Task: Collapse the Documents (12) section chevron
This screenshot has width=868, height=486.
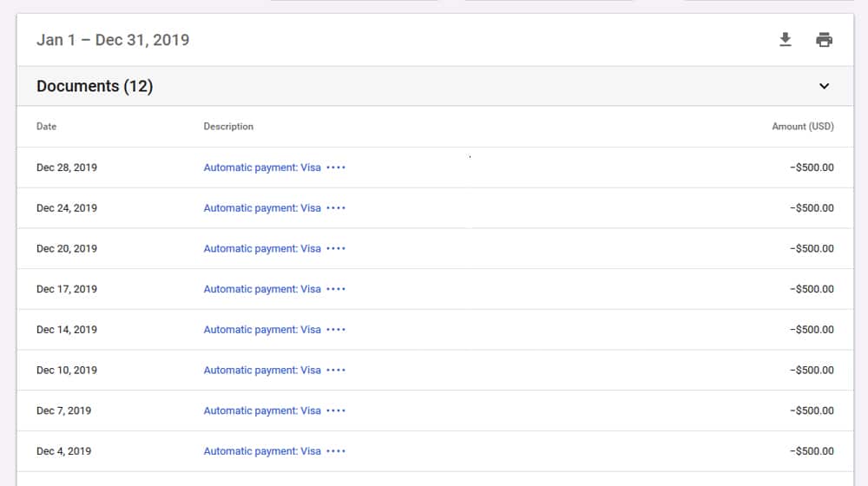Action: click(824, 86)
